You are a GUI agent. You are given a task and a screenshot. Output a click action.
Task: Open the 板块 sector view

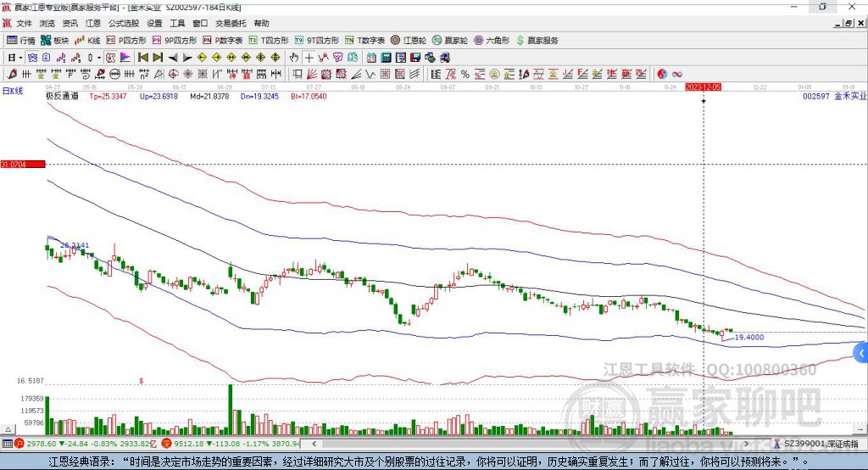click(55, 41)
